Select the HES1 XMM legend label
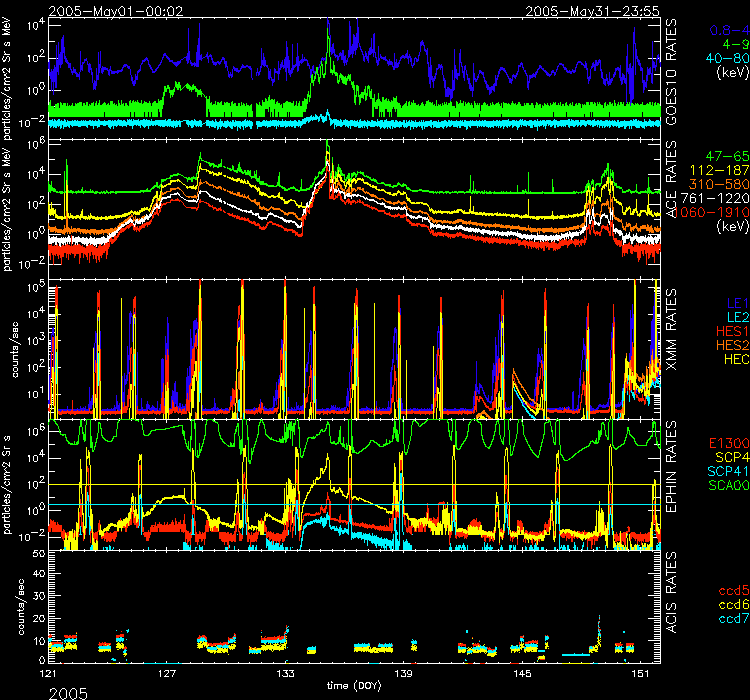The height and width of the screenshot is (700, 750). click(730, 330)
